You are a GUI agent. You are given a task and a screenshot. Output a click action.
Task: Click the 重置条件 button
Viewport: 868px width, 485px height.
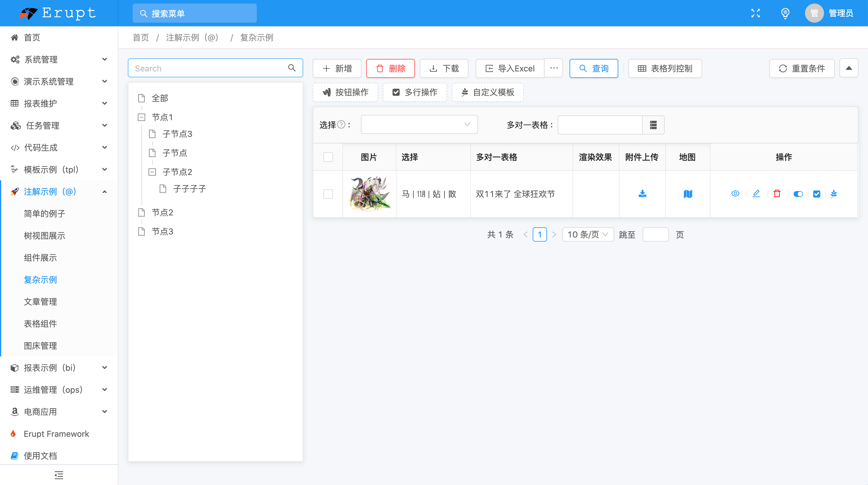[801, 68]
